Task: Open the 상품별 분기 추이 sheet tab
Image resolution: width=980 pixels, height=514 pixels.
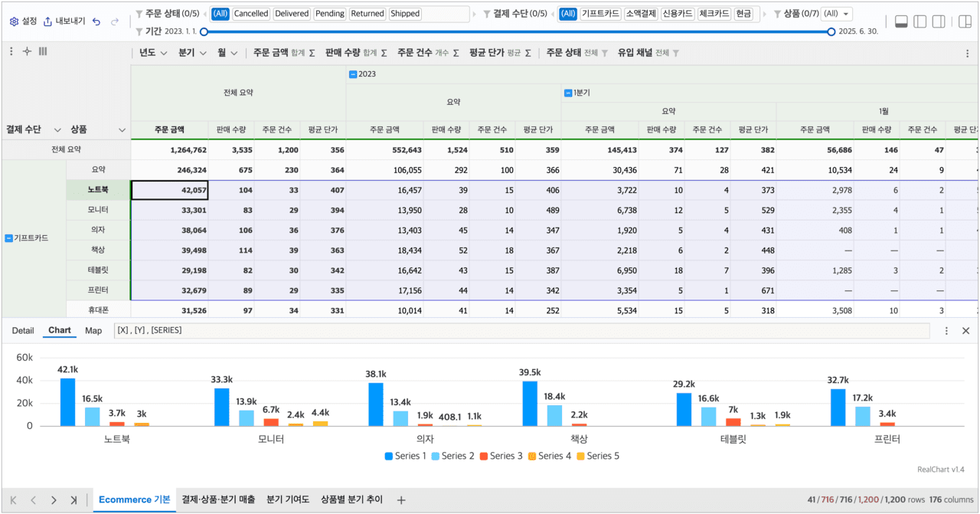Action: coord(351,499)
